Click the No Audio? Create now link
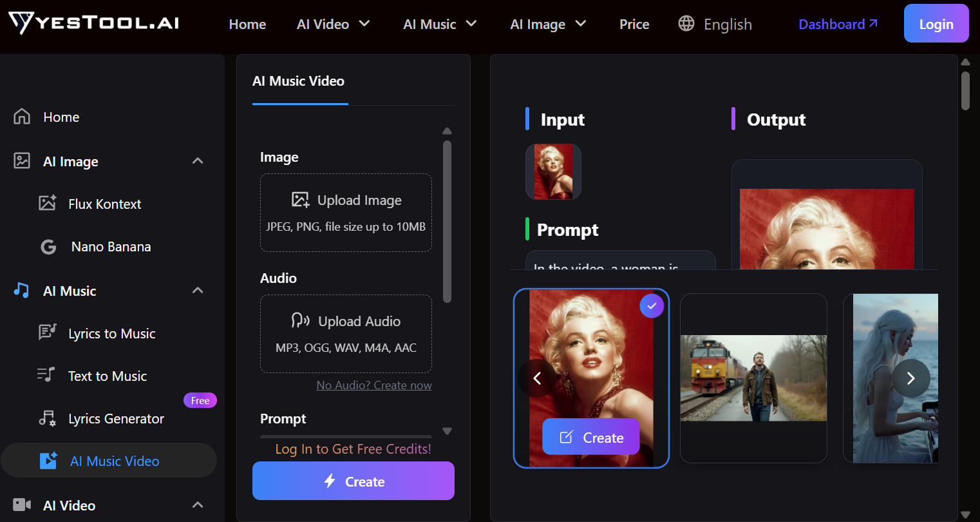980x522 pixels. pyautogui.click(x=373, y=385)
